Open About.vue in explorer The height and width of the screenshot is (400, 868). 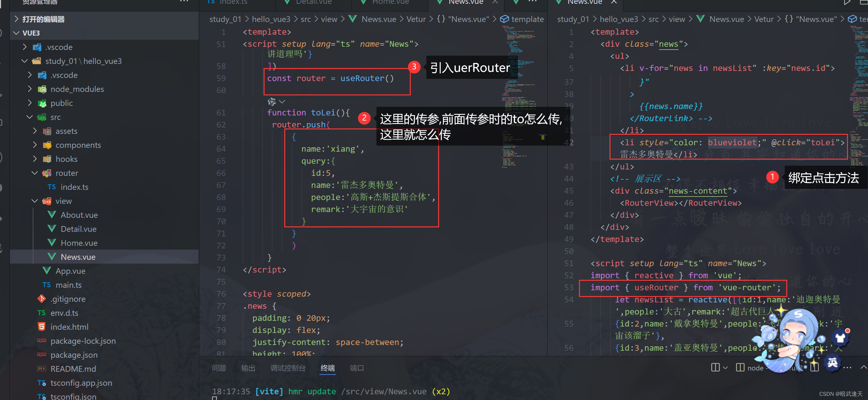[x=79, y=215]
